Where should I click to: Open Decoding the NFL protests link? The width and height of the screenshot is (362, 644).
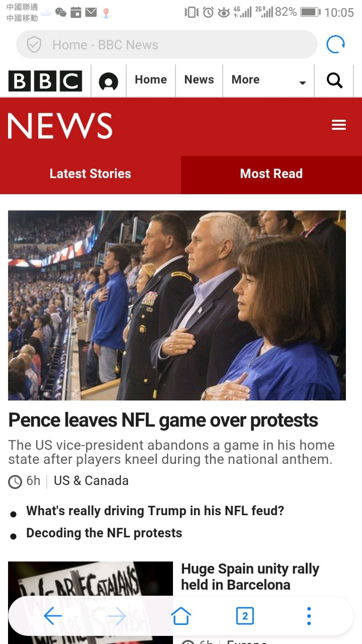tap(104, 533)
